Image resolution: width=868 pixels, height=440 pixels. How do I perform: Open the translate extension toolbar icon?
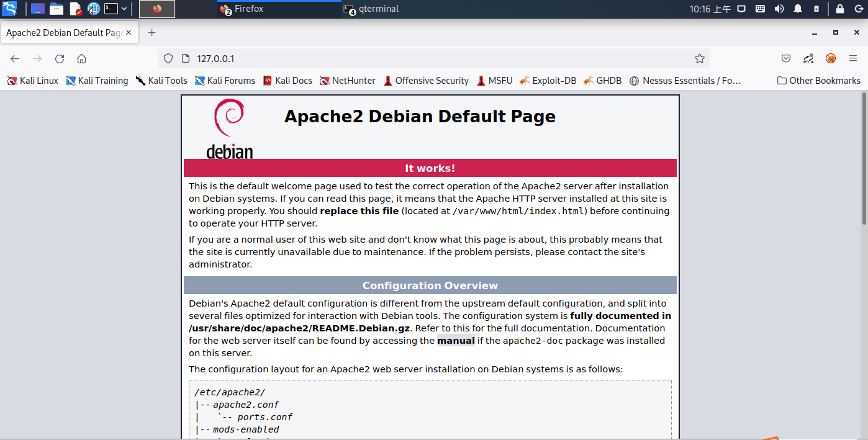(808, 58)
